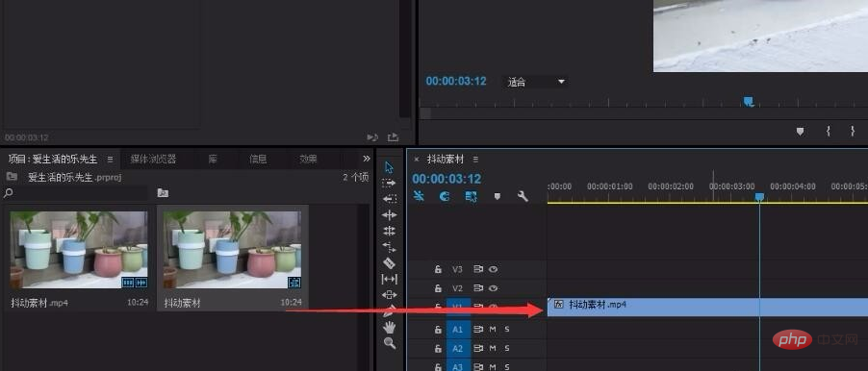The image size is (868, 371).
Task: Mute audio track A2
Action: pyautogui.click(x=494, y=348)
